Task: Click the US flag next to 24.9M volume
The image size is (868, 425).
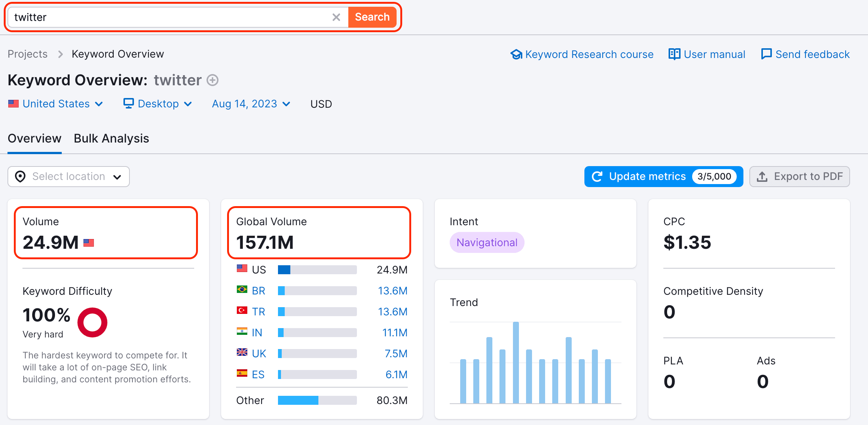Action: pos(89,243)
